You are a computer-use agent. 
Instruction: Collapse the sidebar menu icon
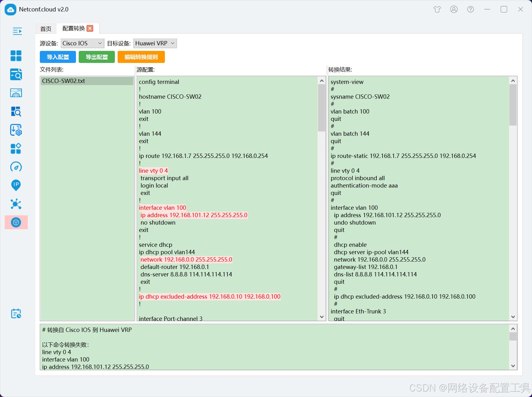point(17,31)
